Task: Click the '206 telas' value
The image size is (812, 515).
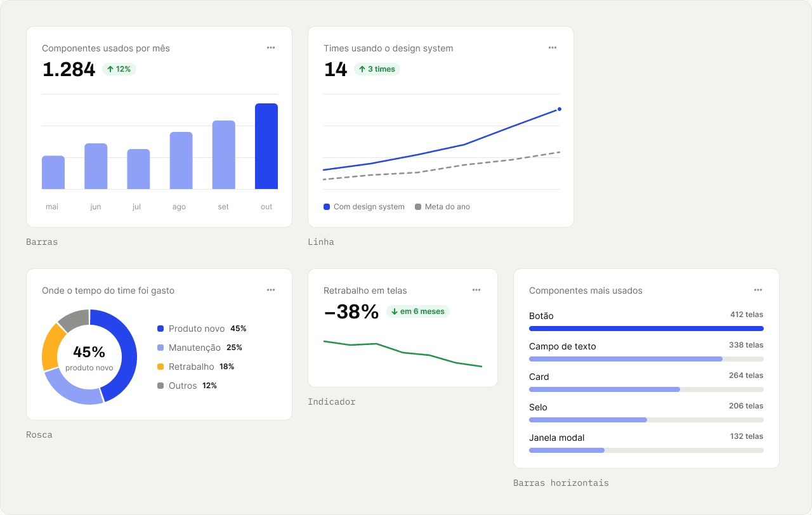Action: 746,406
